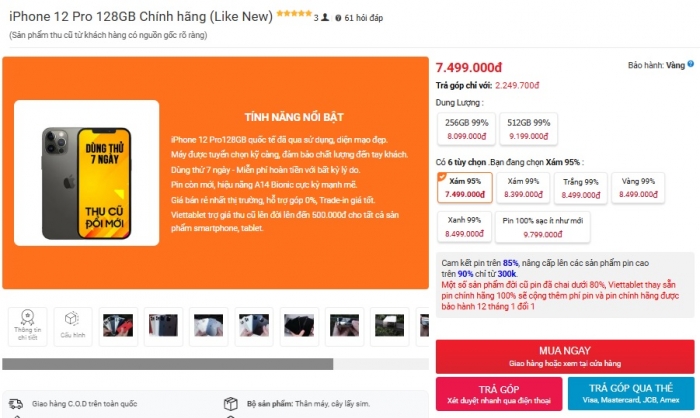Open the Cấu hình cube icon
This screenshot has width=700, height=418.
click(72, 319)
